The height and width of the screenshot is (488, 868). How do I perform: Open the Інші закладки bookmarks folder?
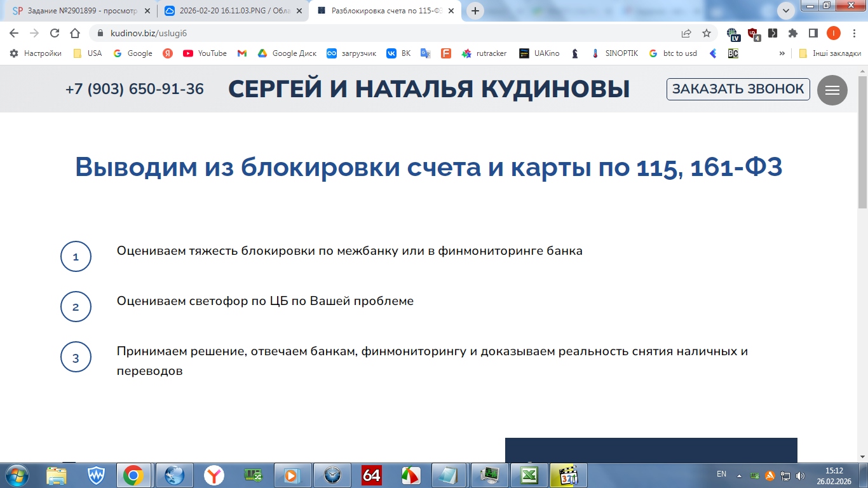coord(830,53)
